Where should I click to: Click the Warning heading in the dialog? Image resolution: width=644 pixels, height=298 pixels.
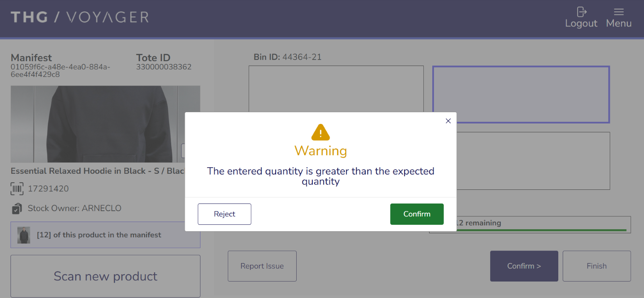tap(320, 151)
